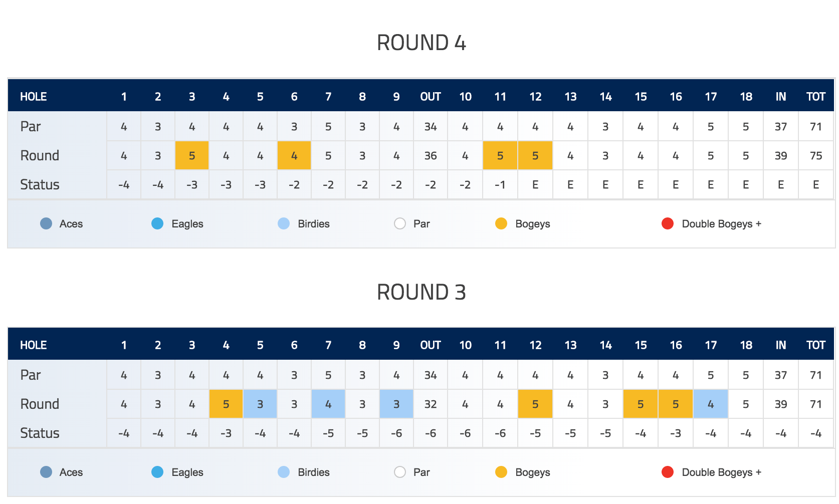Image resolution: width=839 pixels, height=504 pixels.
Task: Click the Double Bogeys + red dot in Round 3
Action: 668,472
